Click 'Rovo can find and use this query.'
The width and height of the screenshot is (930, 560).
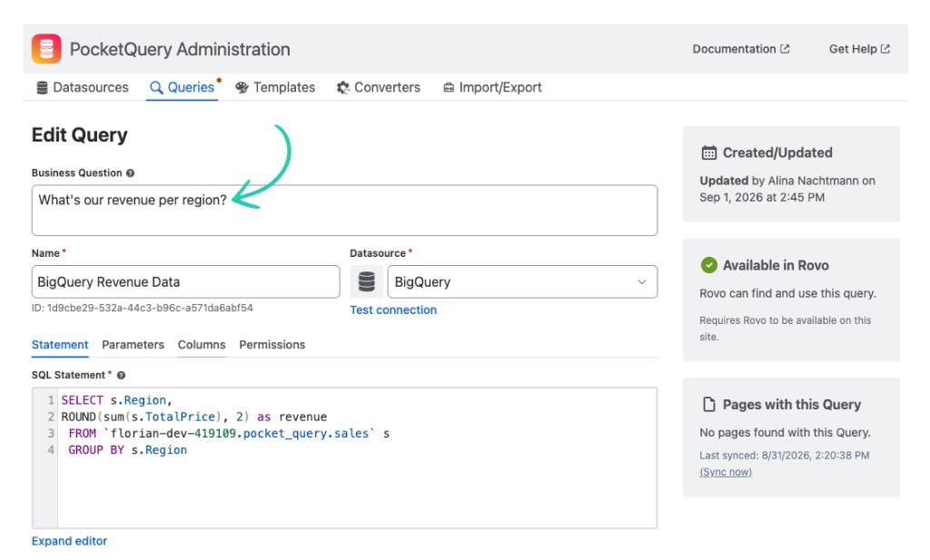787,293
